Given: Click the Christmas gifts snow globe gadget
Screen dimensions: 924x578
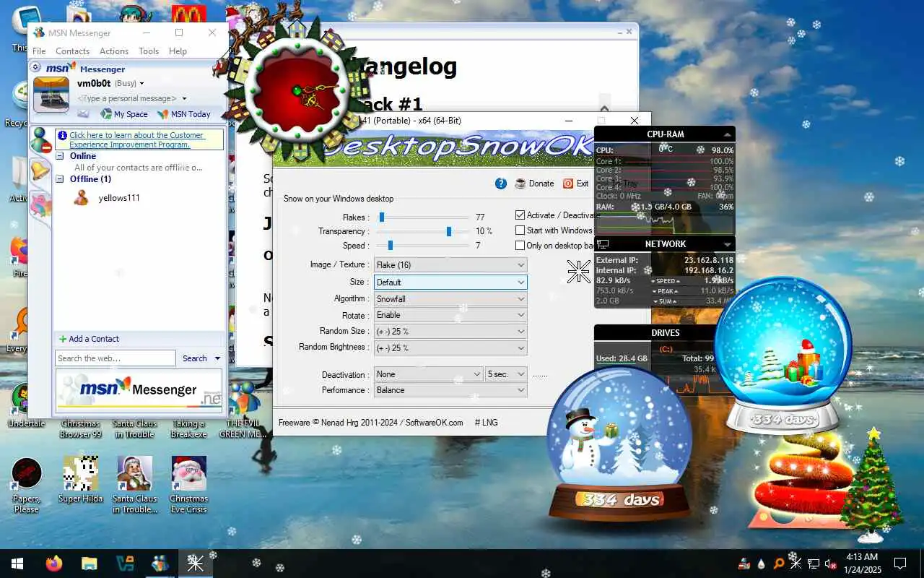Looking at the screenshot, I should click(x=783, y=355).
